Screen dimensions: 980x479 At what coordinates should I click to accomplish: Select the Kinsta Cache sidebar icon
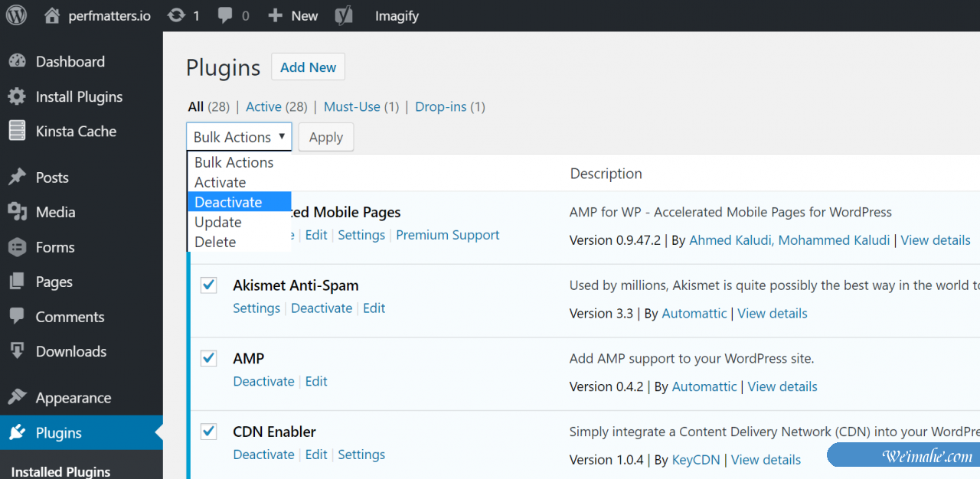(17, 131)
